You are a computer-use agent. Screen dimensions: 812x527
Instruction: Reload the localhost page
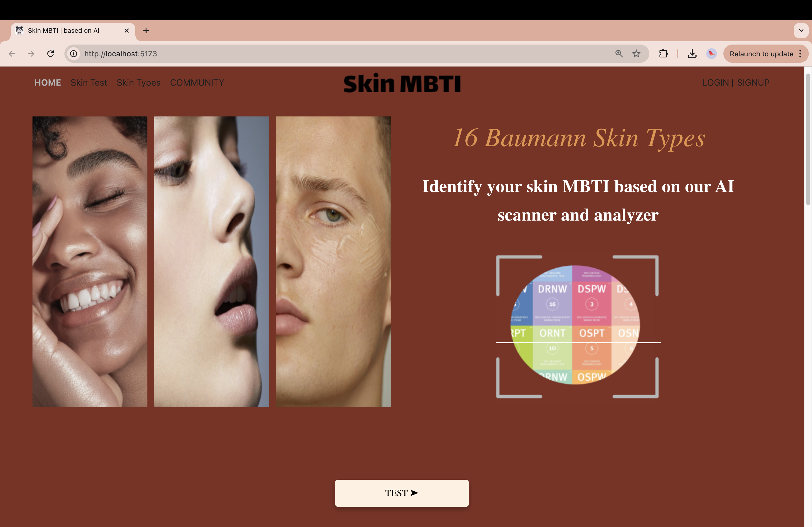coord(50,53)
